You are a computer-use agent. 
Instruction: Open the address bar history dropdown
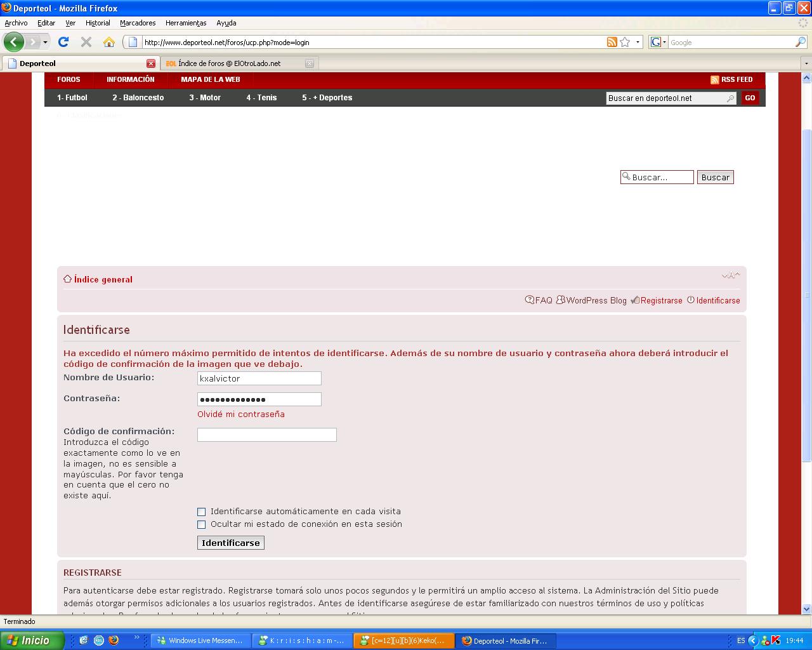[x=638, y=42]
